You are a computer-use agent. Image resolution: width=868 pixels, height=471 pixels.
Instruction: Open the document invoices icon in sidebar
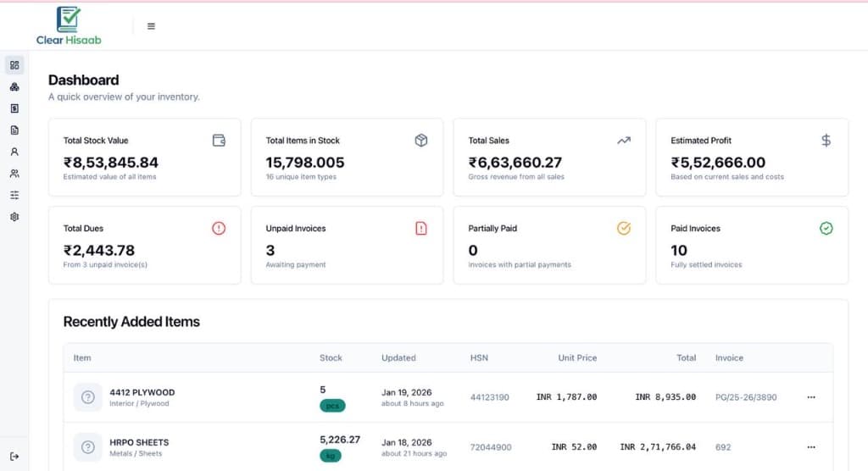[x=14, y=130]
